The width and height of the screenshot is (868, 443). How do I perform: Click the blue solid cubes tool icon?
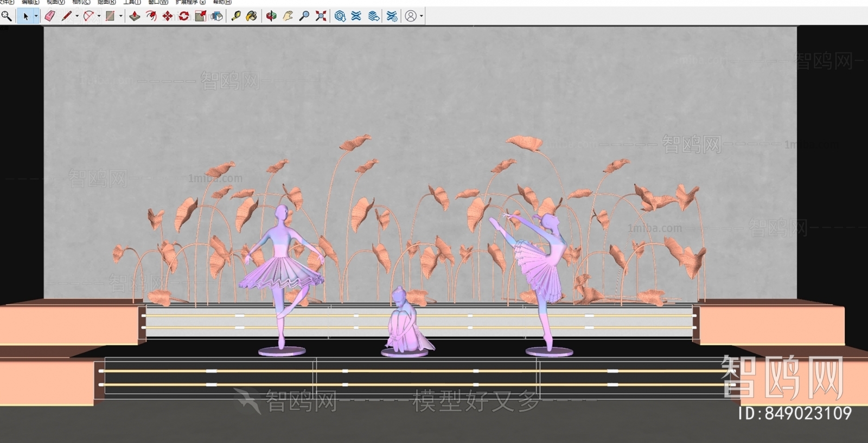click(217, 16)
